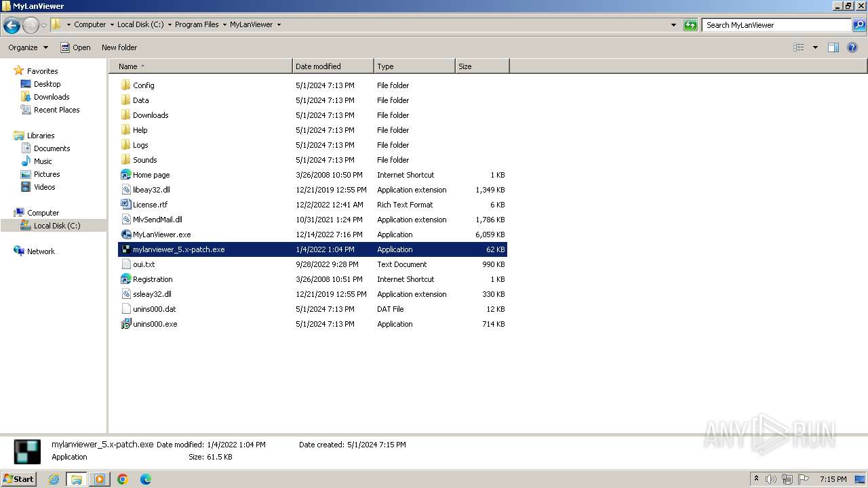868x488 pixels.
Task: Expand MyLanViewer breadcrumb arrow
Action: point(279,24)
